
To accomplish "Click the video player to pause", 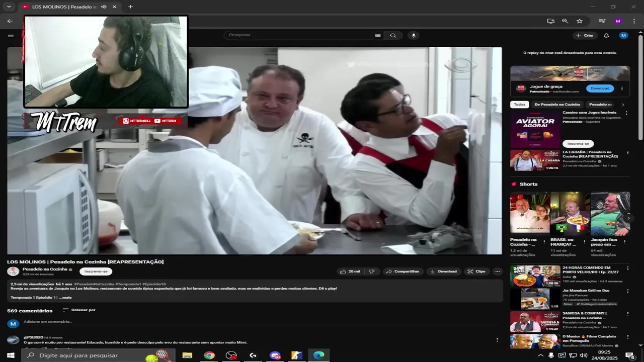I will click(x=255, y=151).
